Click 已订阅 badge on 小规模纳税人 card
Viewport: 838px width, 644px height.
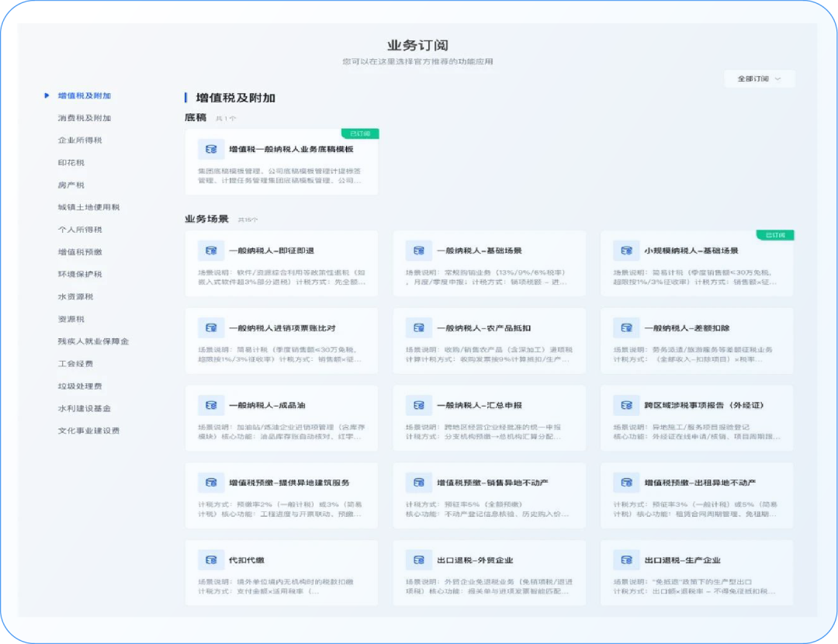tap(775, 235)
